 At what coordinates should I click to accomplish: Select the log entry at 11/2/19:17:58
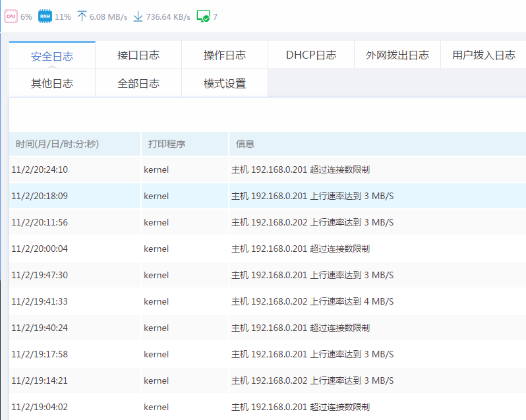pos(268,354)
